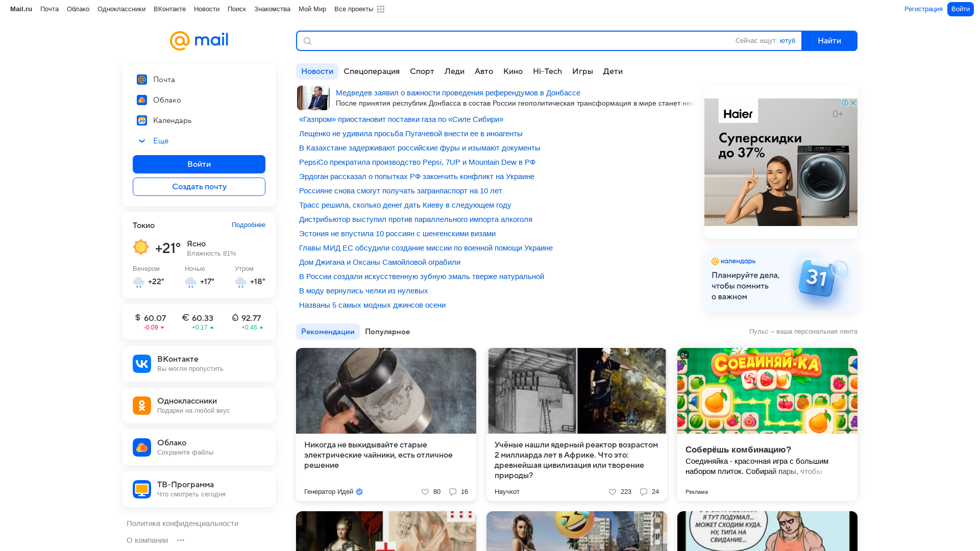Click the top-right Войти button
The width and height of the screenshot is (980, 551).
[x=961, y=9]
